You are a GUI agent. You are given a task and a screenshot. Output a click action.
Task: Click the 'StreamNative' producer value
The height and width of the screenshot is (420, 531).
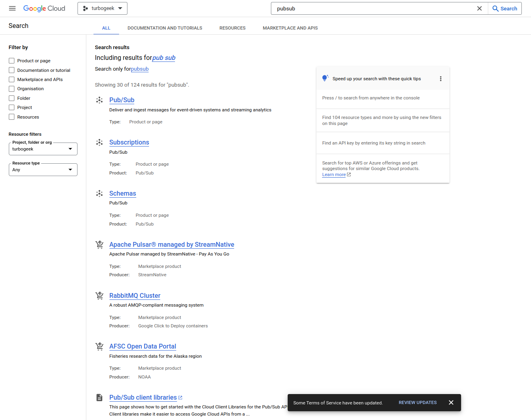152,275
